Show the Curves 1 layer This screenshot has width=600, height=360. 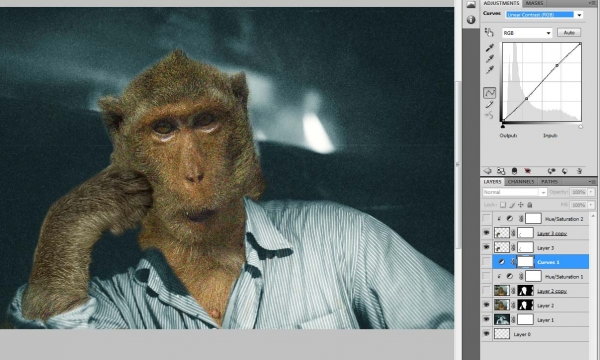pos(486,262)
